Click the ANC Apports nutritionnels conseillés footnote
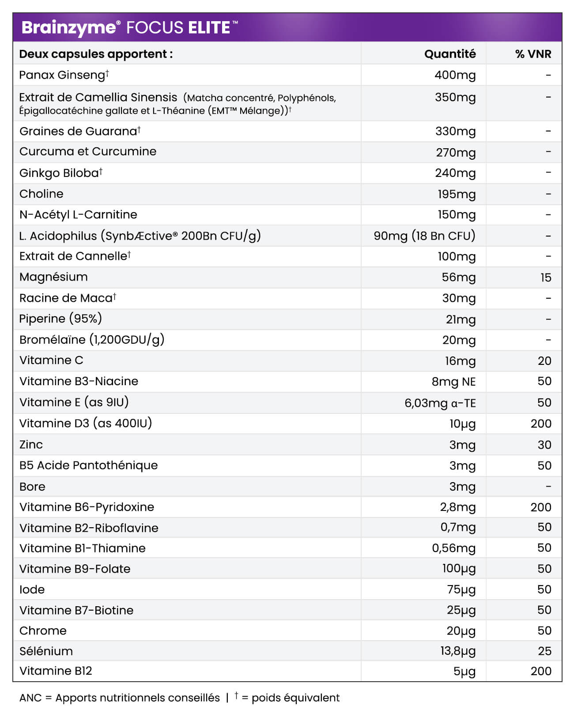The image size is (574, 728). click(120, 698)
